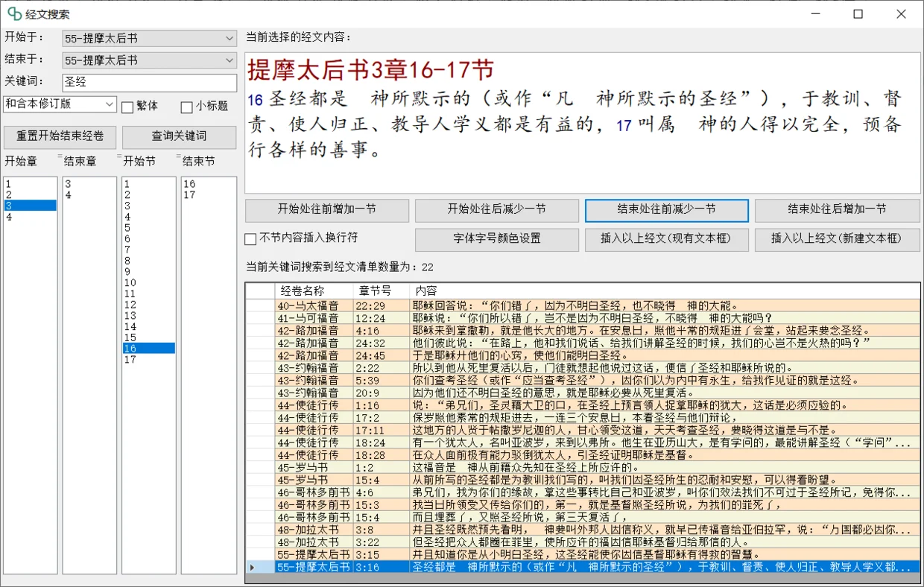Click 结束处往后增加一节 button
The width and height of the screenshot is (924, 587).
click(x=838, y=210)
